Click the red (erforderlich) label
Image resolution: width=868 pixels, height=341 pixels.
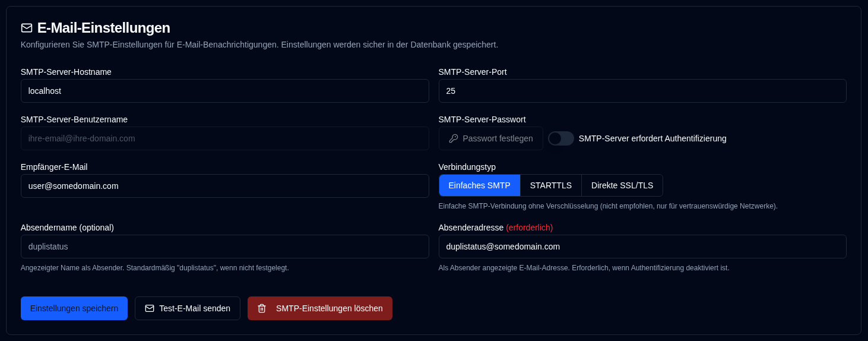530,228
